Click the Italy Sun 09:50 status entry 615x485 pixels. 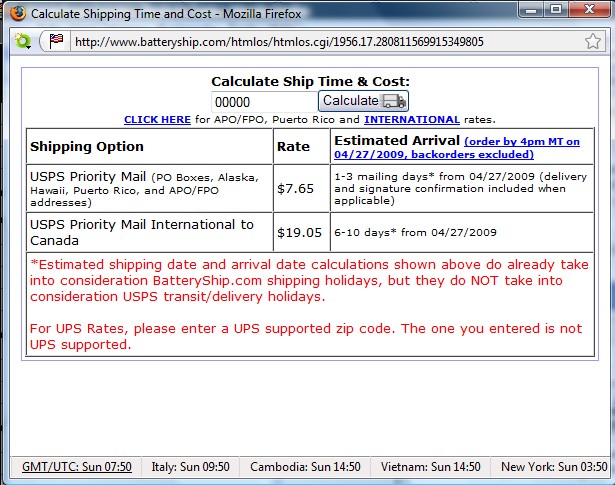click(x=190, y=467)
